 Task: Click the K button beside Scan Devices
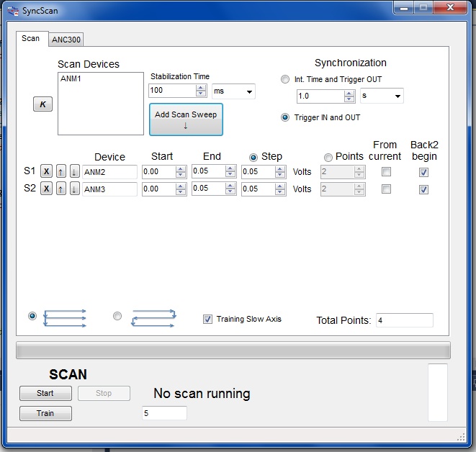click(x=42, y=104)
